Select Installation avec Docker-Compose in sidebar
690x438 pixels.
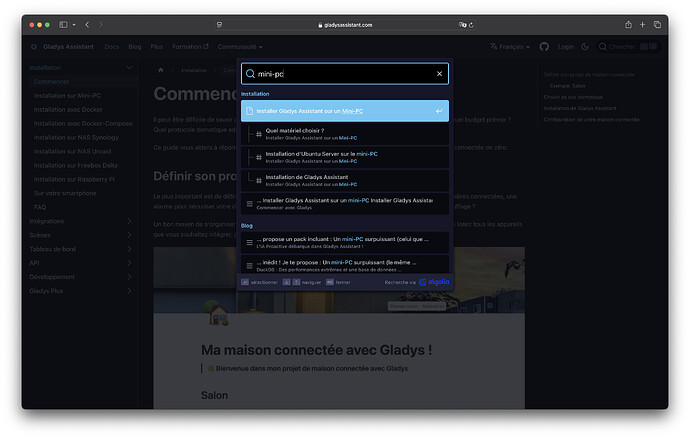pyautogui.click(x=83, y=124)
